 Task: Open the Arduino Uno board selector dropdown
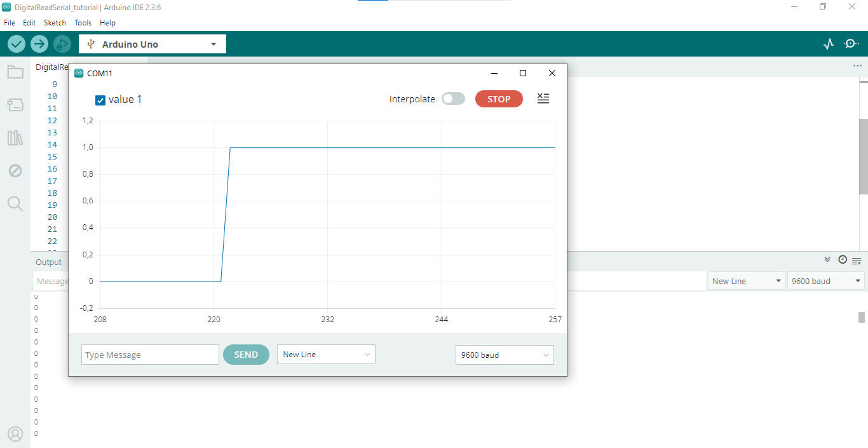(153, 44)
